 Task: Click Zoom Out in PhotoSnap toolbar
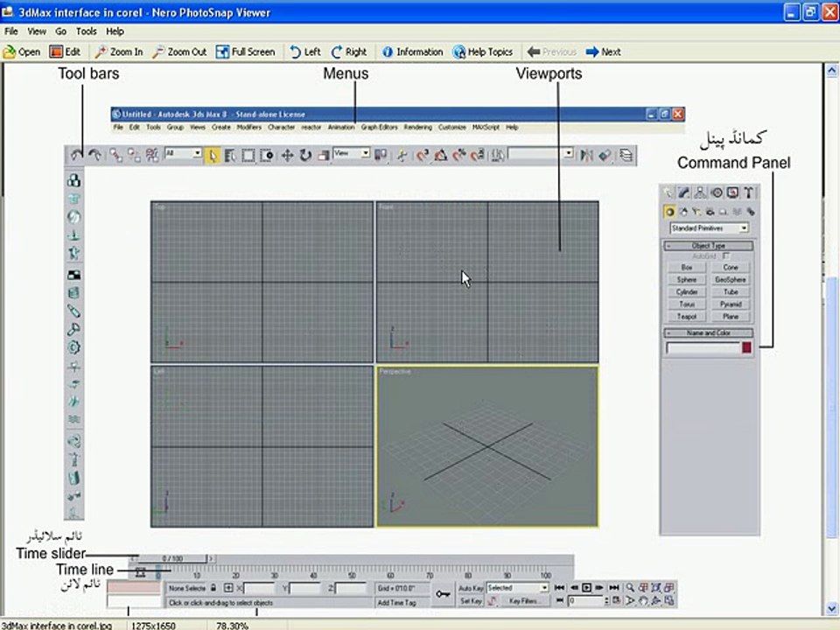pyautogui.click(x=179, y=52)
